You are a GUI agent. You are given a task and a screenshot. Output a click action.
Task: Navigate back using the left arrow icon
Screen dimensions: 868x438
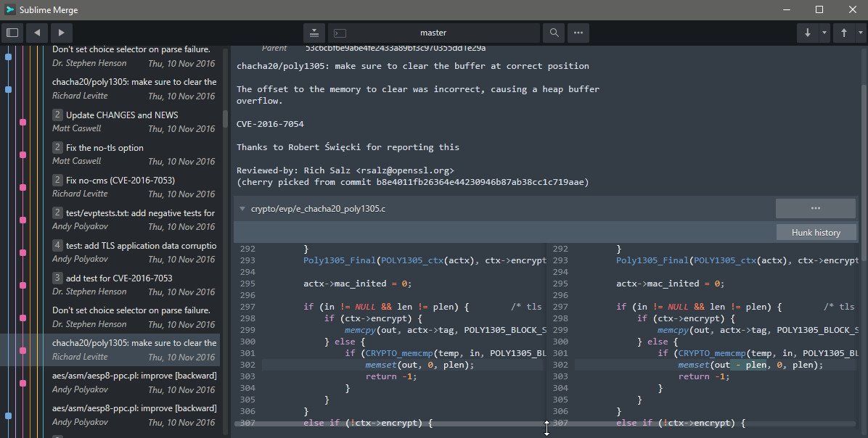tap(36, 33)
